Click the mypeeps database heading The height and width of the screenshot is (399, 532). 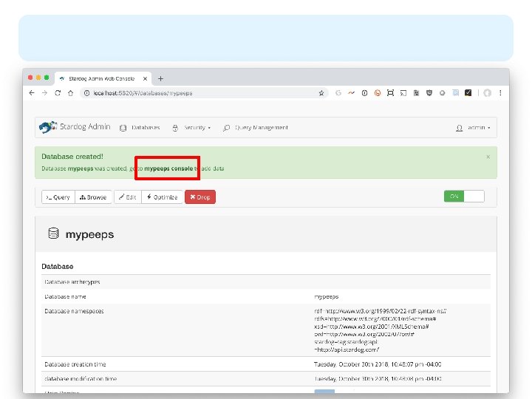tap(89, 234)
